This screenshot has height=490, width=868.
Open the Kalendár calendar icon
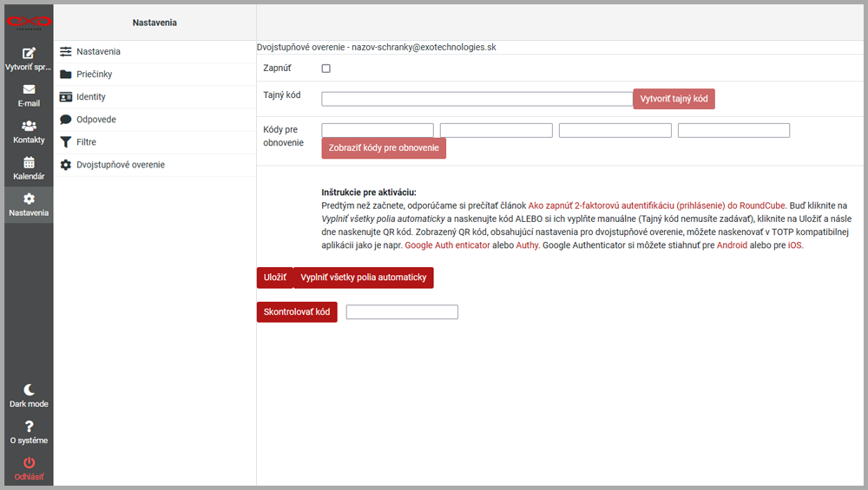pyautogui.click(x=29, y=162)
